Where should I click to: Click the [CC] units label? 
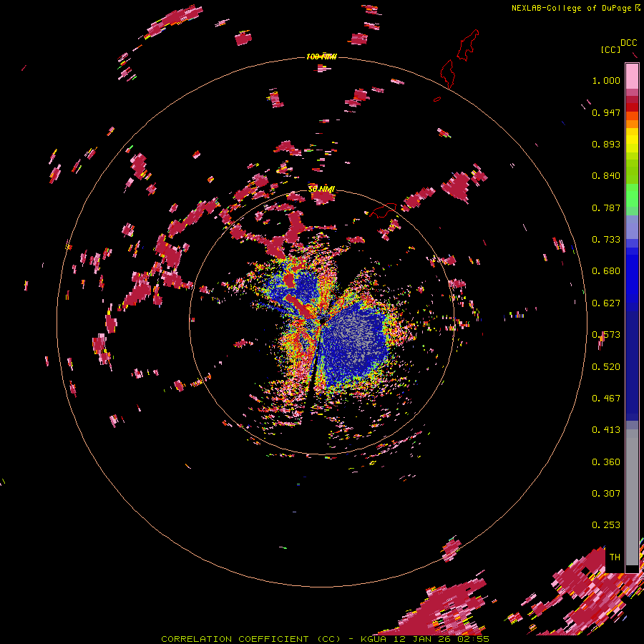click(610, 49)
